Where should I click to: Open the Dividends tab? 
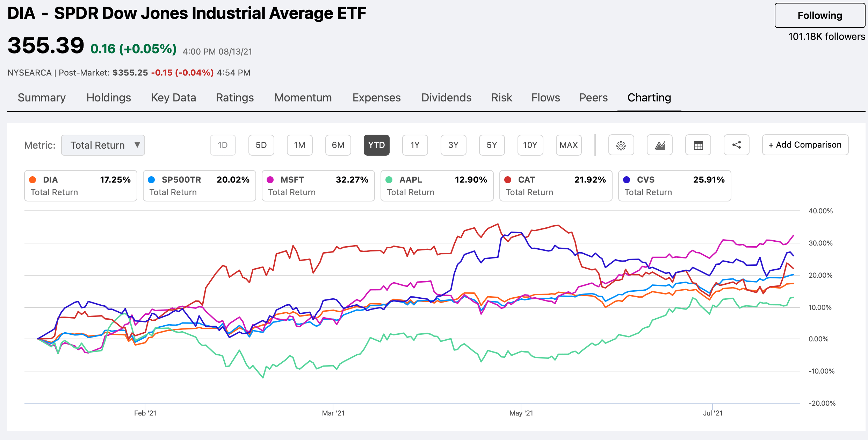point(446,98)
